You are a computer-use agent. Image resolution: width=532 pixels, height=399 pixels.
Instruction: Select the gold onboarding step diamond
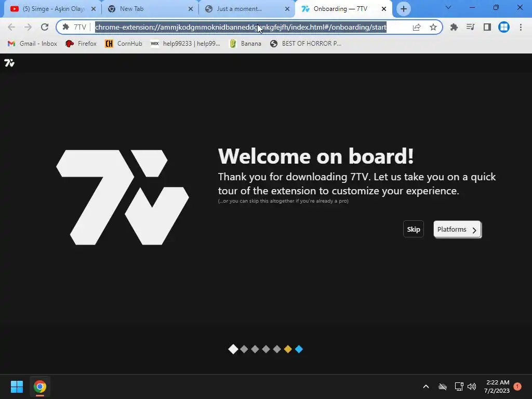pos(288,349)
